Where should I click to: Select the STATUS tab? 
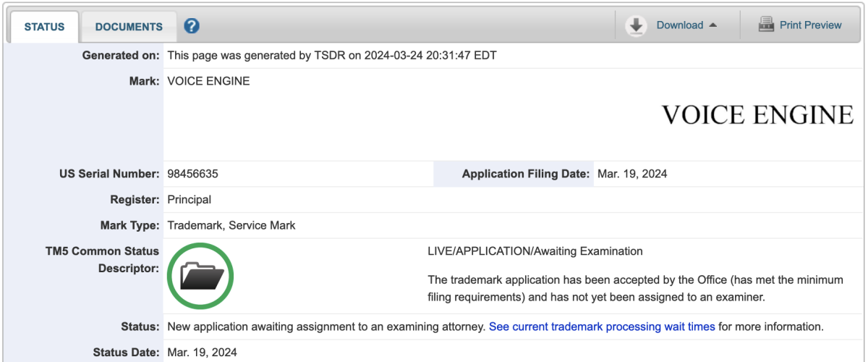coord(44,27)
